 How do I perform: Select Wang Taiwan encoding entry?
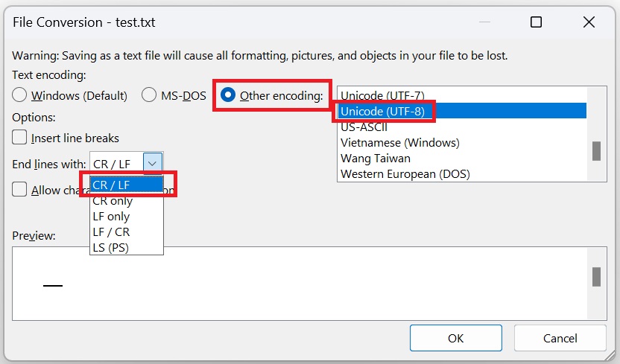376,158
